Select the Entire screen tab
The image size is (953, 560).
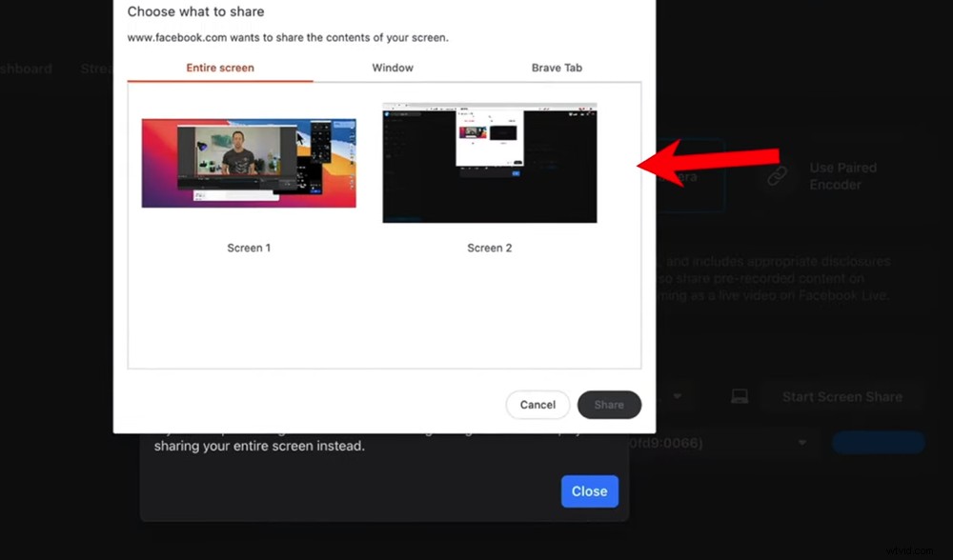pos(220,68)
